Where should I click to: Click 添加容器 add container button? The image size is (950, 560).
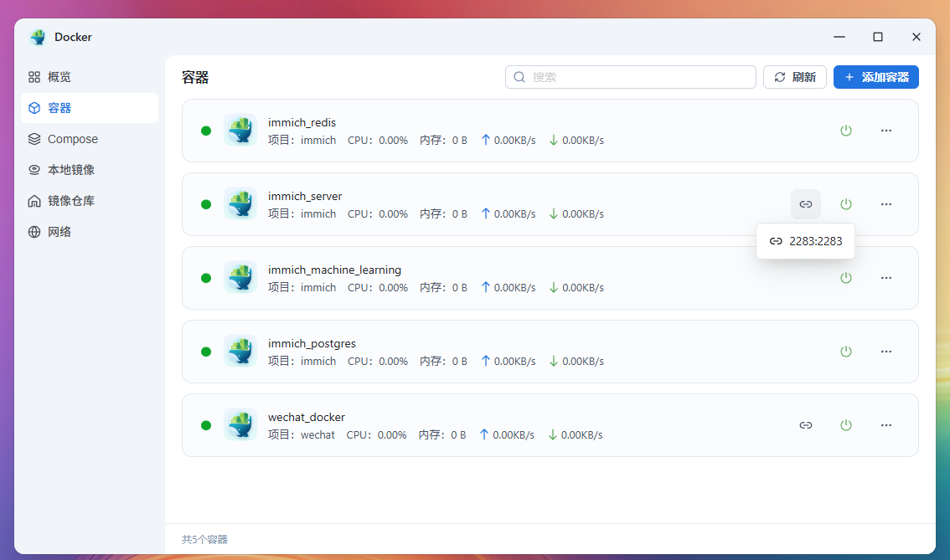click(x=875, y=77)
